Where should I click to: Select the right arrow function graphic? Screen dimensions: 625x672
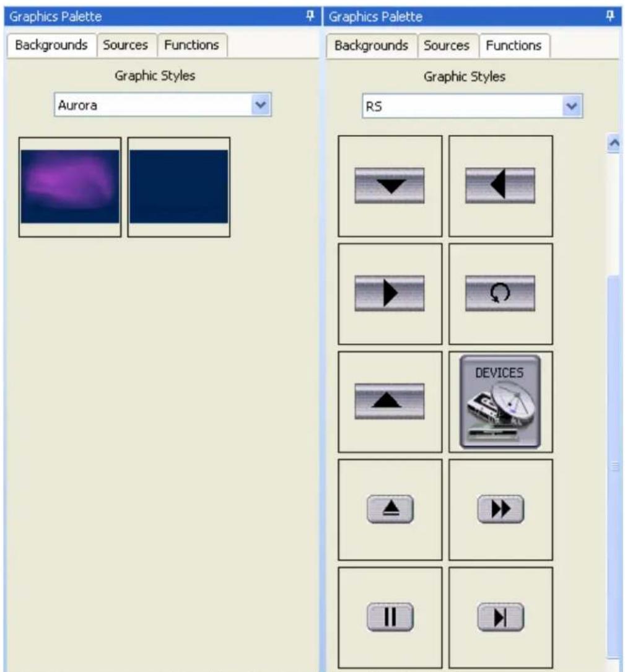coord(389,294)
